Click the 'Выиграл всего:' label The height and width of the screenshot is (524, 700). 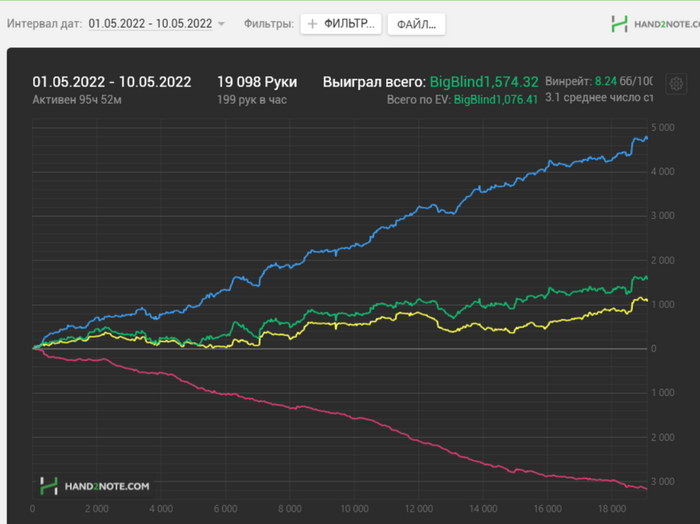pos(374,82)
